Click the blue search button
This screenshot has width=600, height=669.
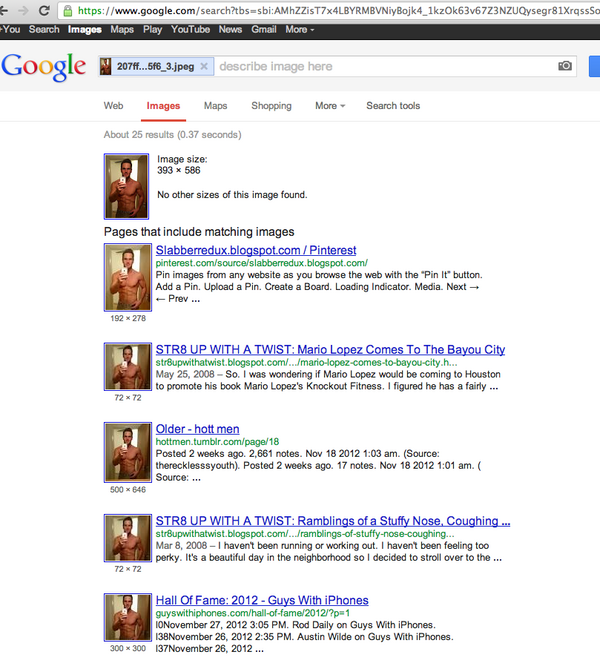tap(594, 66)
